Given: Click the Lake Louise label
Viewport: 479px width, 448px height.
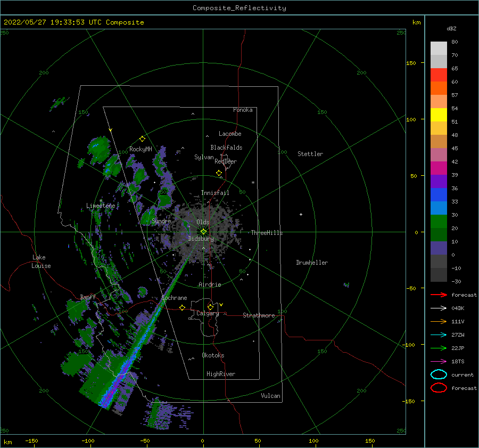Looking at the screenshot, I should 41,262.
